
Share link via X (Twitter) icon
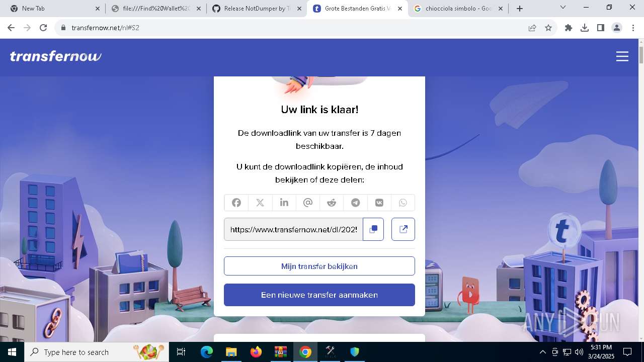[x=260, y=203]
